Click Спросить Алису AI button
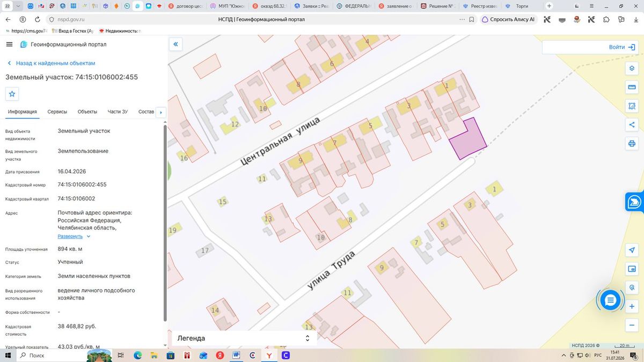 [508, 19]
